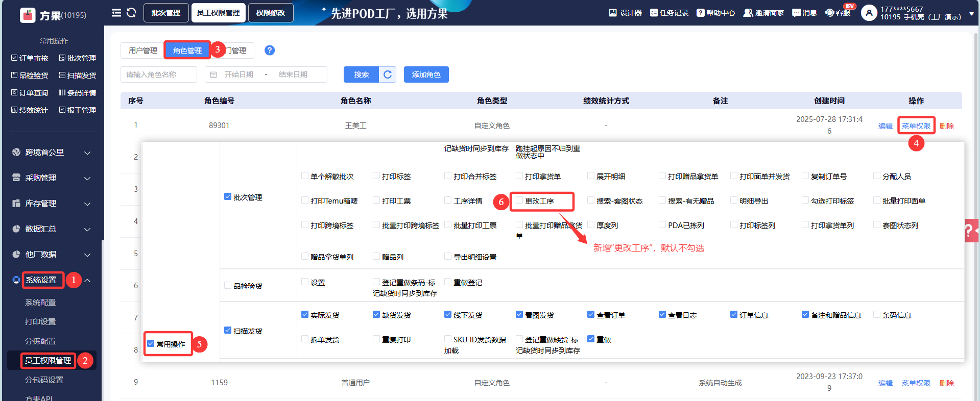The height and width of the screenshot is (401, 980).
Task: Click the reset icon beside 搜索 button
Action: [x=388, y=74]
